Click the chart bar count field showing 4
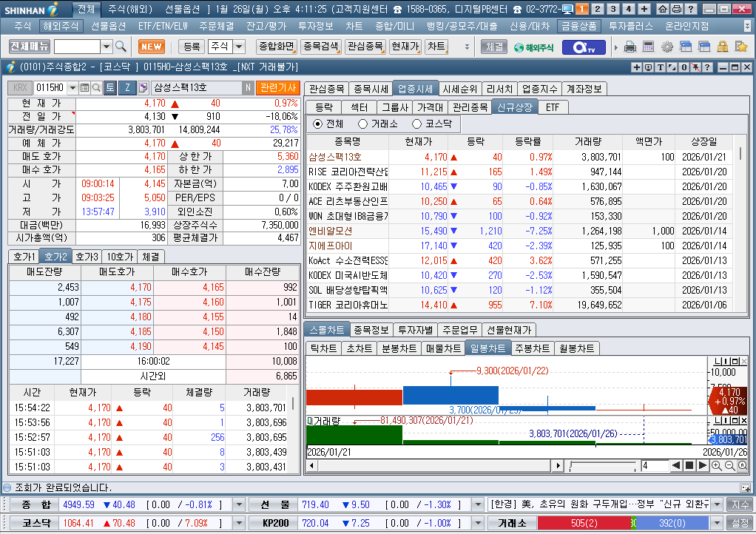 655,465
